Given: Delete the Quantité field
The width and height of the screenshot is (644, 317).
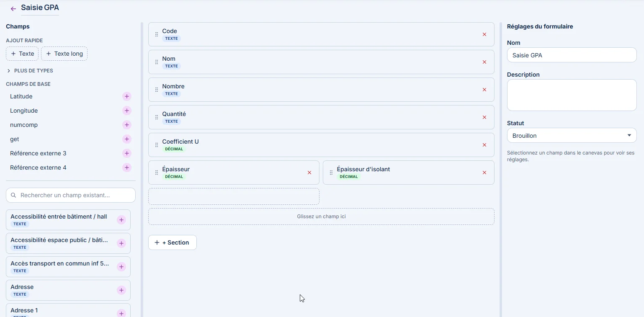Looking at the screenshot, I should click(x=484, y=117).
